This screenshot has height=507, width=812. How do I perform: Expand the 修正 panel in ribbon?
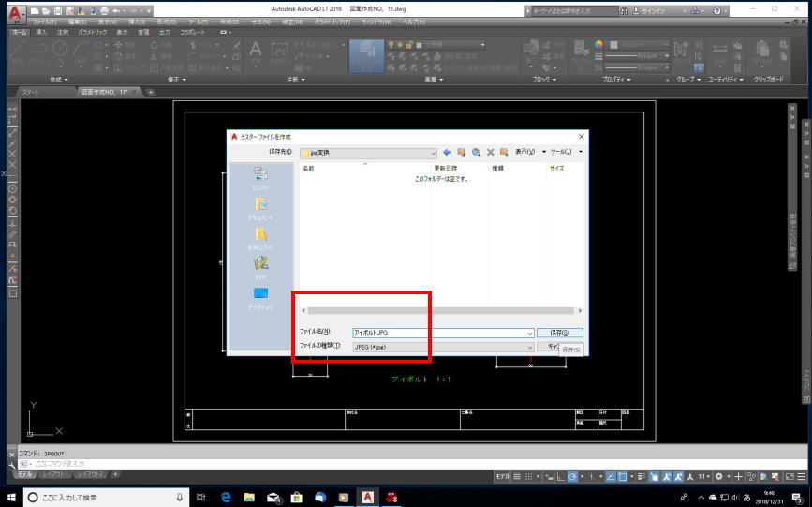[177, 80]
